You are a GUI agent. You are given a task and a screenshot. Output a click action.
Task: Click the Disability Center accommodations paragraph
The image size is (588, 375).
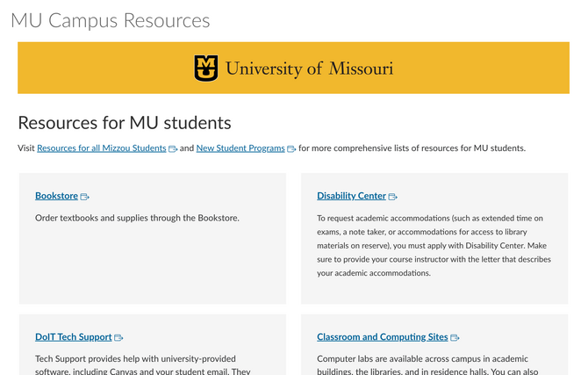tap(432, 245)
